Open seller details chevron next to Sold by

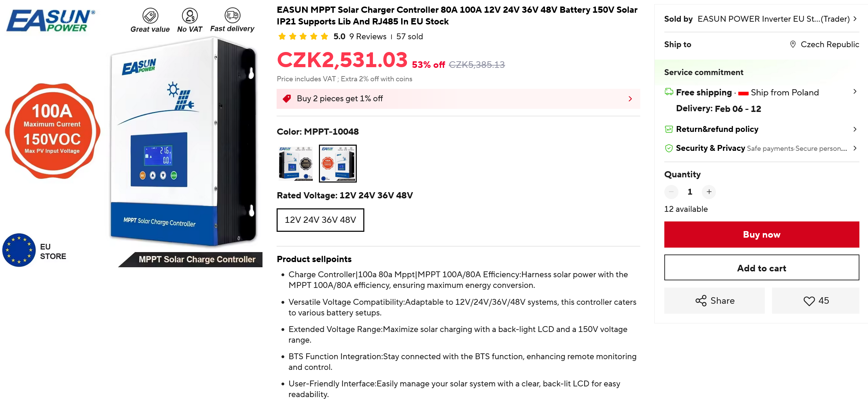click(x=855, y=19)
